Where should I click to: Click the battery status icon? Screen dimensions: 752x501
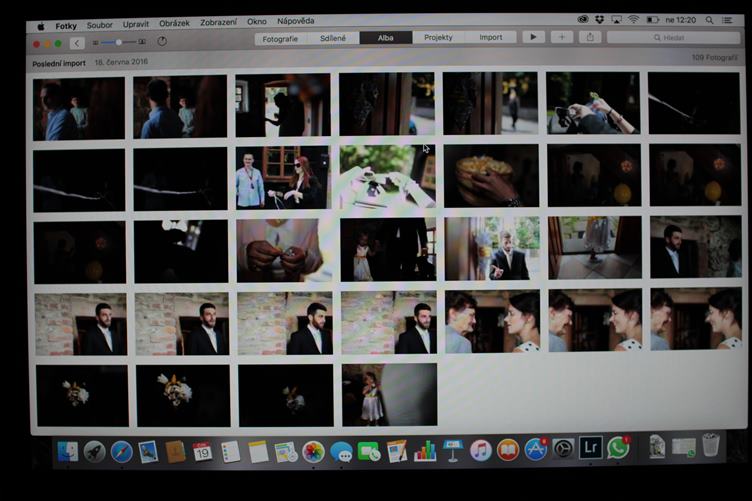tap(652, 20)
